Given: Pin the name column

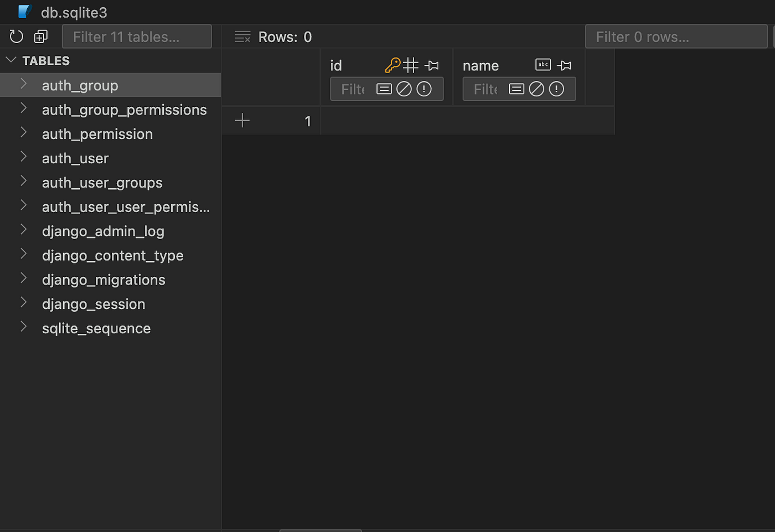Looking at the screenshot, I should coord(564,65).
